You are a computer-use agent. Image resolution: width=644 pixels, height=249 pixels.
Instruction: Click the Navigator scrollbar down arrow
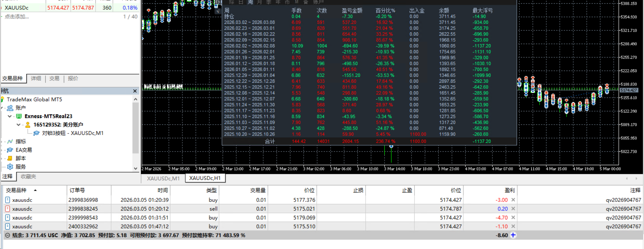(135, 169)
